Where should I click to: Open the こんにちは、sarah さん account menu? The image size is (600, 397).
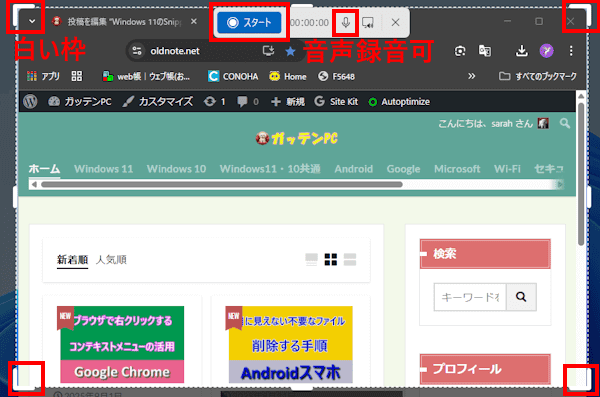click(x=493, y=123)
